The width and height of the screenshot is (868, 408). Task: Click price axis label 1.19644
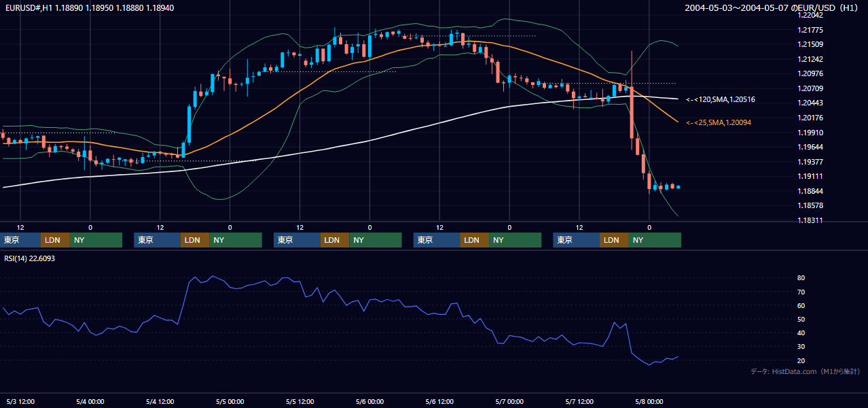point(810,147)
